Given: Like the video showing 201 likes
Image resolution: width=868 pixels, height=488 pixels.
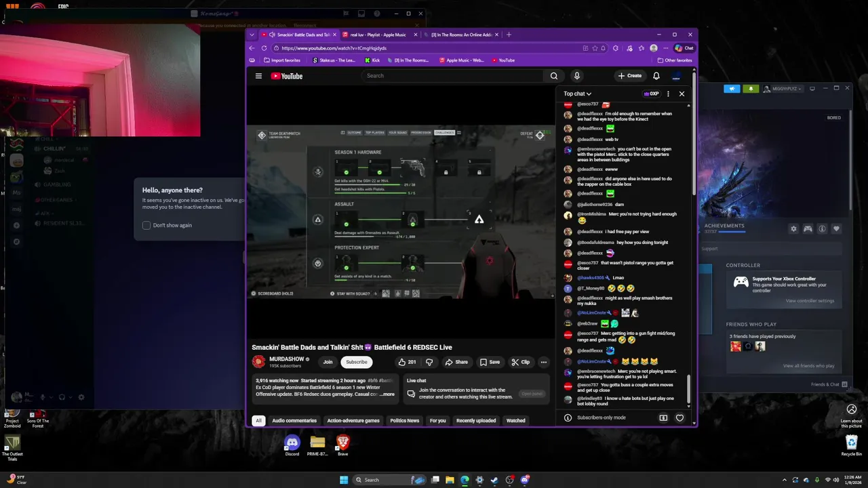Looking at the screenshot, I should point(407,362).
